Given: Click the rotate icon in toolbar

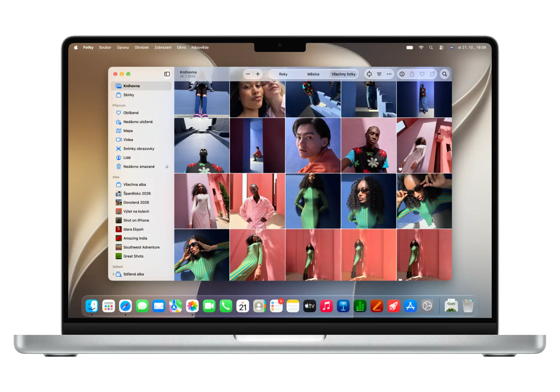Looking at the screenshot, I should click(432, 74).
